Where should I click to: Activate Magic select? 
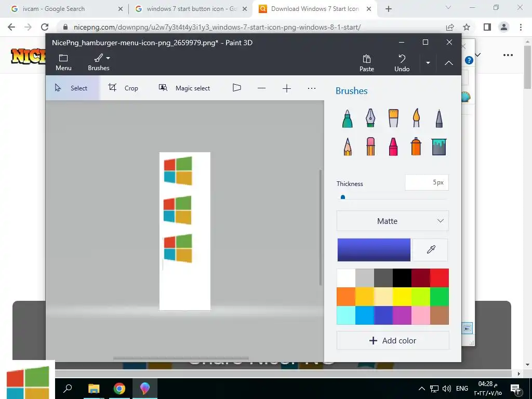[x=184, y=88]
